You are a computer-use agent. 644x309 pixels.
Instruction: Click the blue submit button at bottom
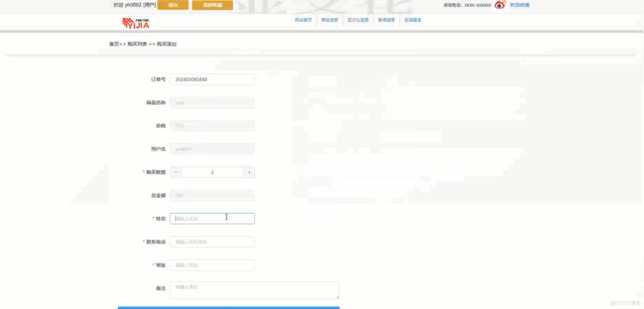(x=229, y=307)
